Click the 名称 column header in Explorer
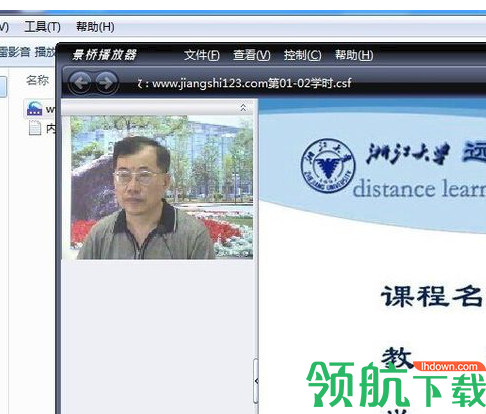486x414 pixels. [x=37, y=80]
